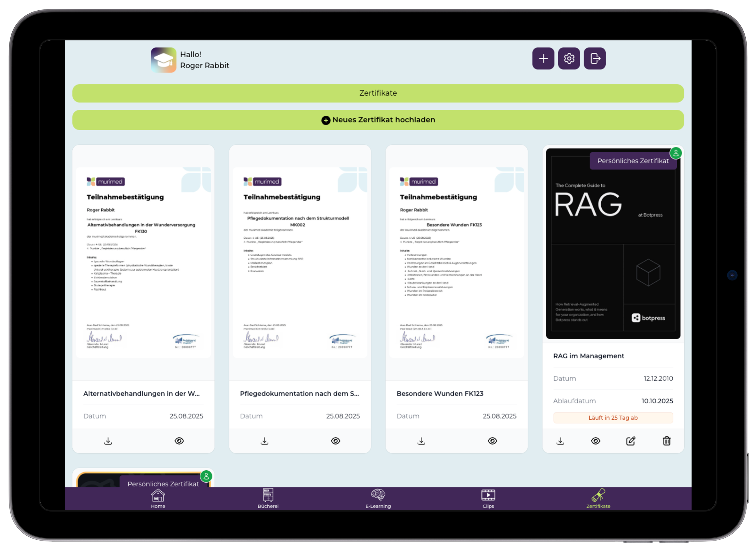Open the E-Learning tab
The image size is (756, 550).
point(378,499)
